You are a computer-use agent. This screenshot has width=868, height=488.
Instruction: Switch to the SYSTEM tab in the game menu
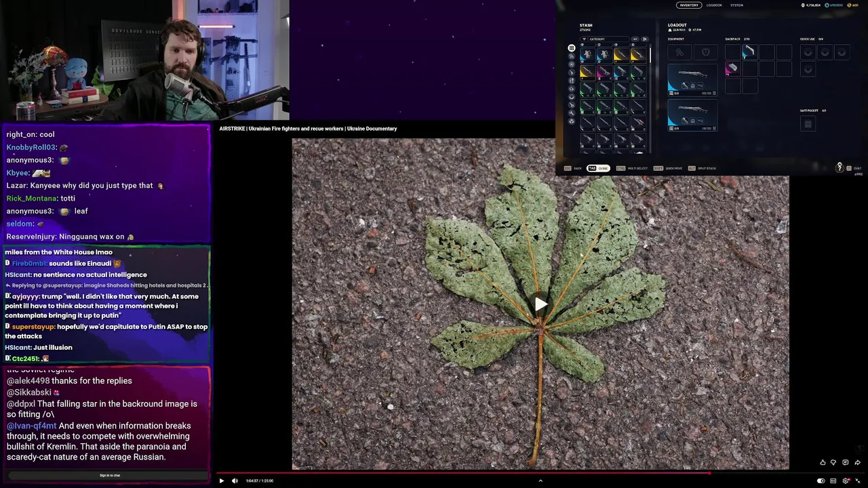pyautogui.click(x=736, y=5)
